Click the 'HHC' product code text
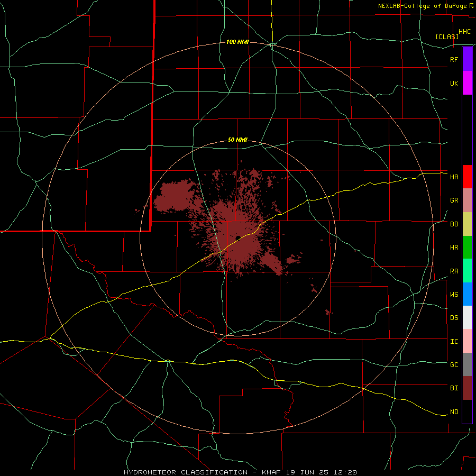This screenshot has width=476, height=476. [x=464, y=32]
